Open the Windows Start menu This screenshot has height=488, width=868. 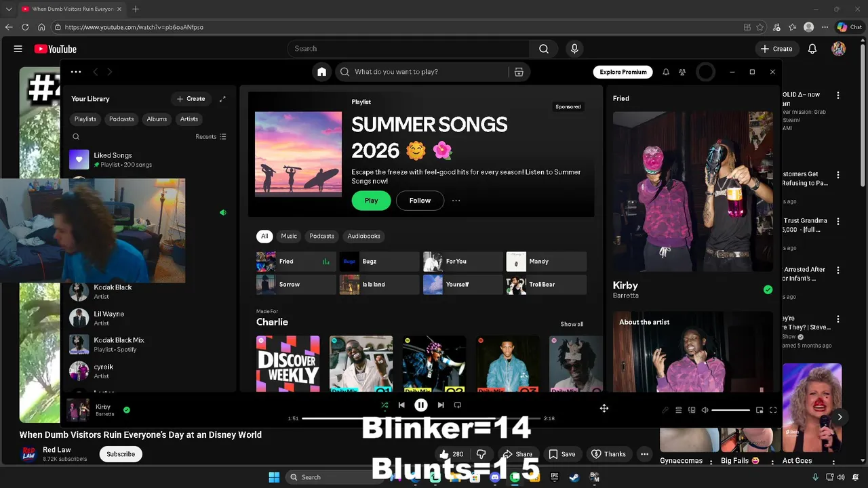pos(274,477)
